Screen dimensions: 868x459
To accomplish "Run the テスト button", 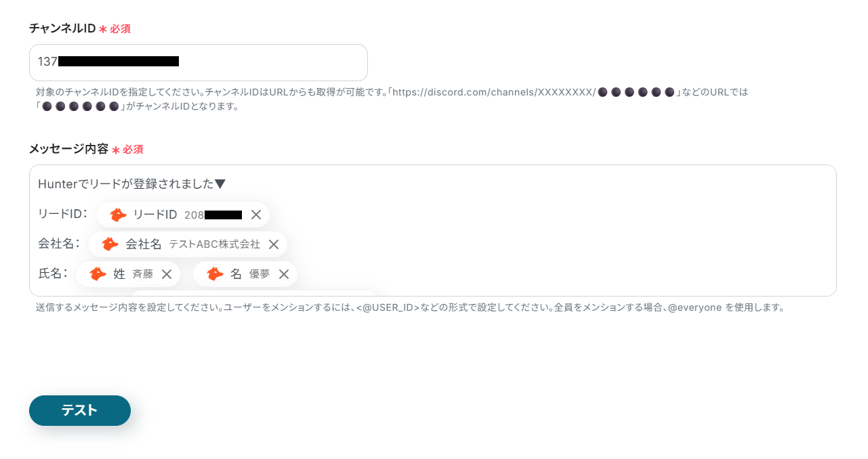I will click(80, 410).
